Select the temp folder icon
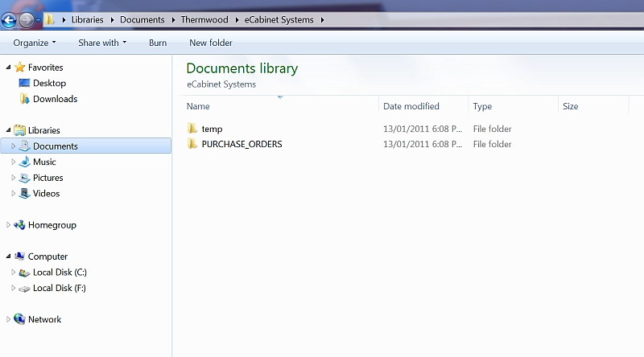644x357 pixels. (x=192, y=129)
